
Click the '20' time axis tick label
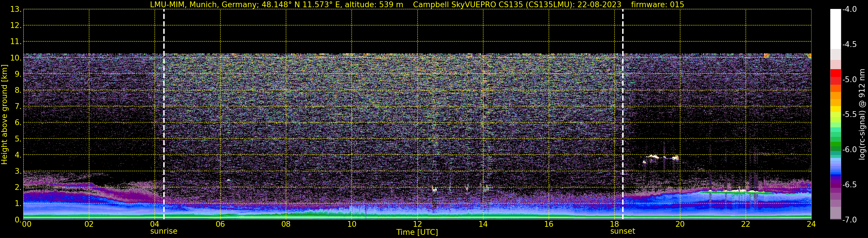point(680,224)
